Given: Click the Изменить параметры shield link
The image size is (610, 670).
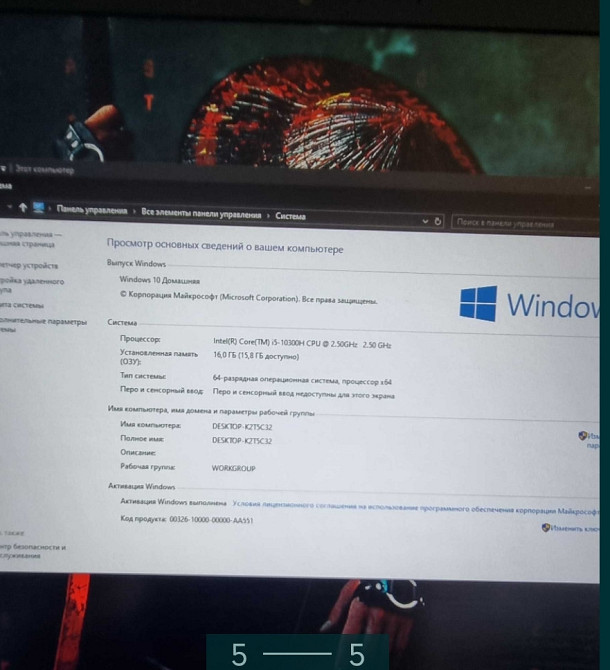Looking at the screenshot, I should coord(589,440).
